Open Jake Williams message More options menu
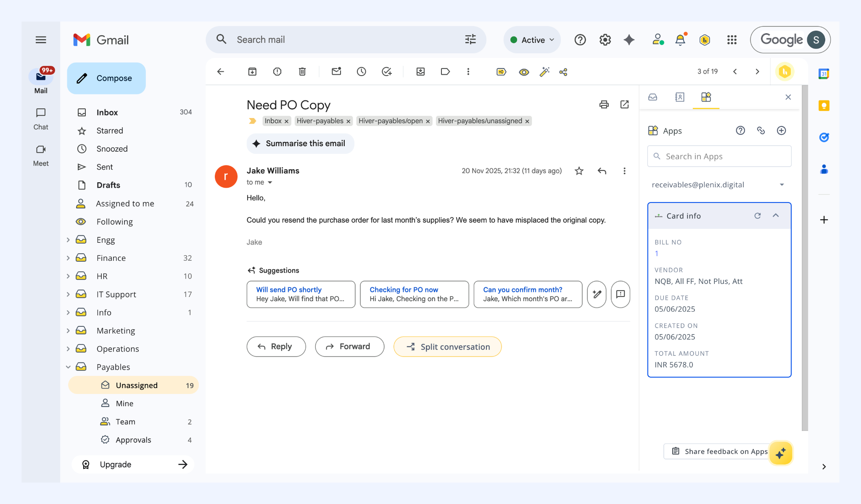This screenshot has width=861, height=504. pyautogui.click(x=625, y=171)
